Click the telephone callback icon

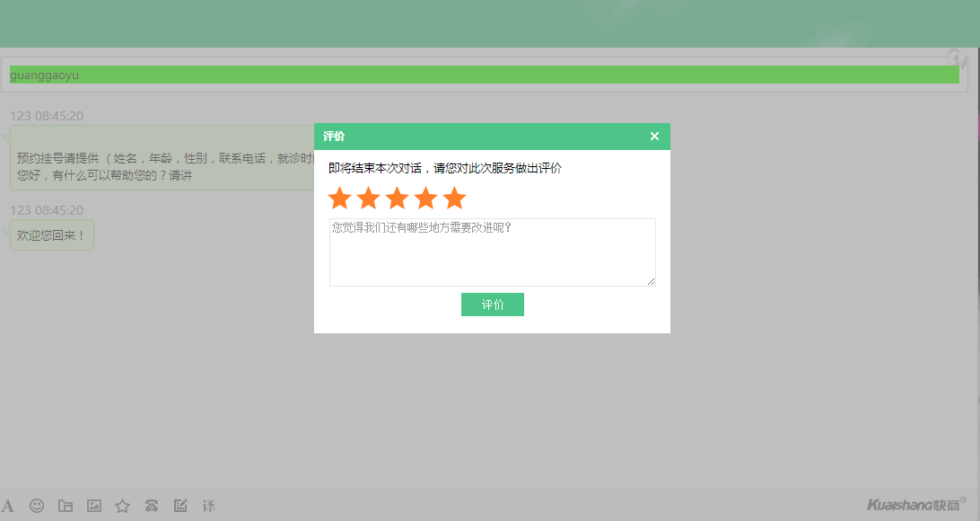[x=152, y=506]
